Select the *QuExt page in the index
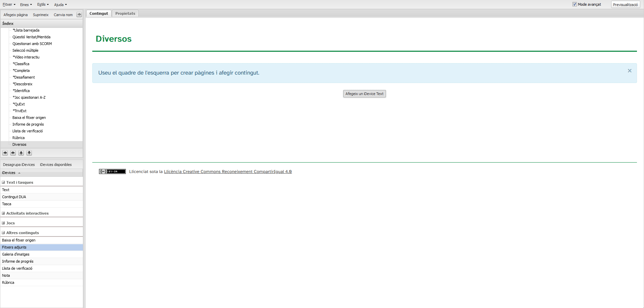Viewport: 644px width, 308px height. pos(19,104)
